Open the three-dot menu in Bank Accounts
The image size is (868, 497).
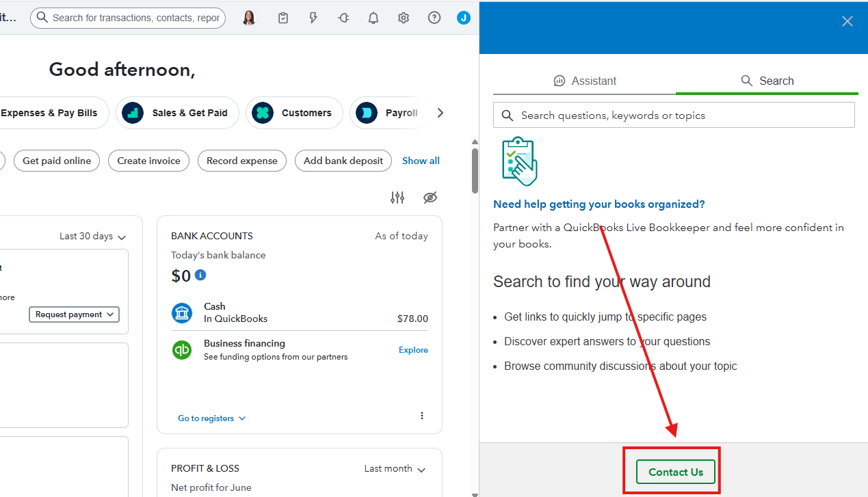(422, 416)
